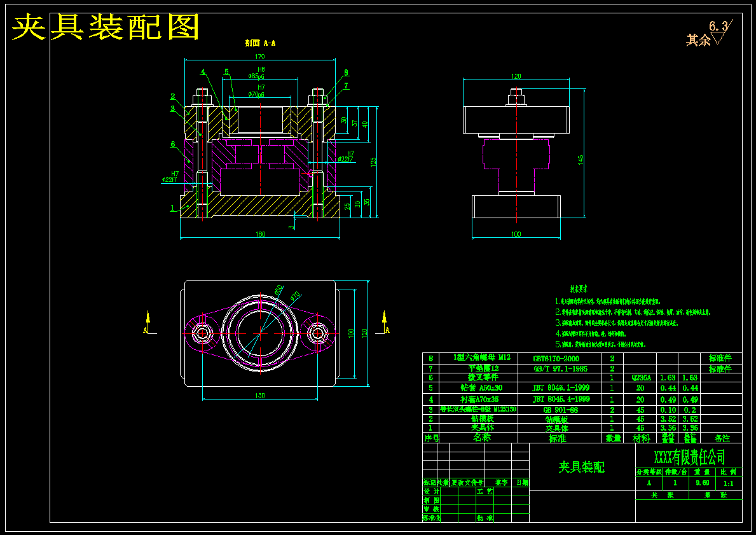Click the 130 hole spacing dimension
756x535 pixels.
pos(260,396)
